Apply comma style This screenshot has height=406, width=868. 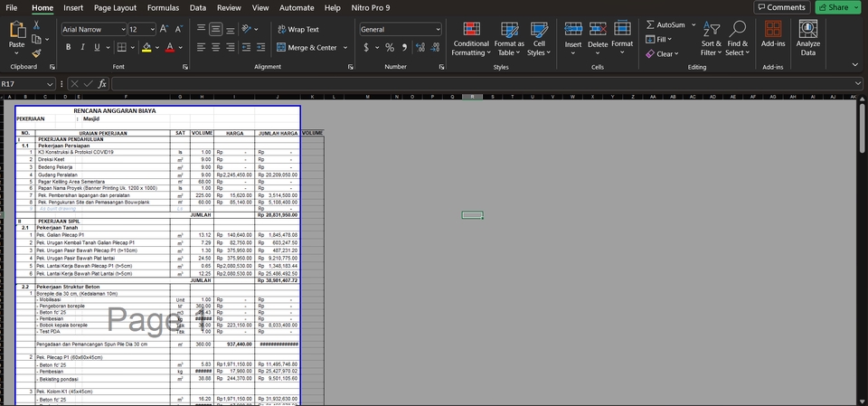click(x=405, y=48)
